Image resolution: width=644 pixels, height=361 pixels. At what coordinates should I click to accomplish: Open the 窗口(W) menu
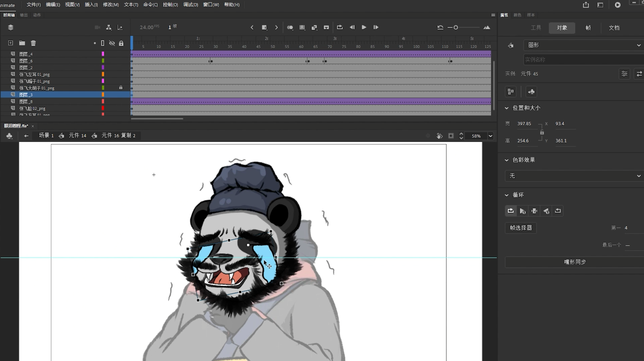point(211,5)
